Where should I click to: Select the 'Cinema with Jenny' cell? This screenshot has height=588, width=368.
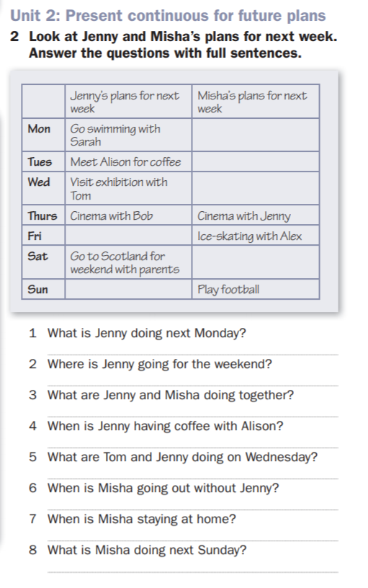pyautogui.click(x=256, y=215)
